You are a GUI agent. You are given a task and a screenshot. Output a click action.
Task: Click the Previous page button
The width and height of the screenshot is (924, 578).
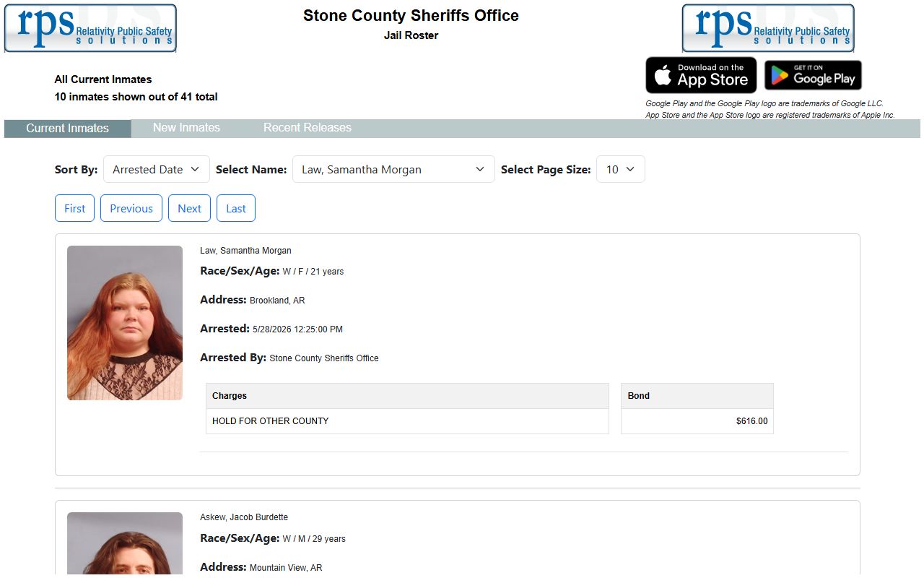click(x=131, y=208)
